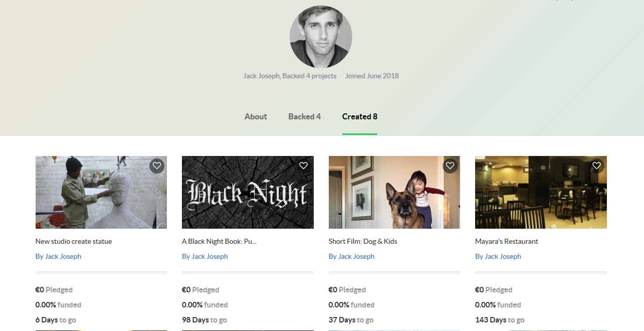Viewport: 644px width, 331px height.
Task: Open the New studio create statue title
Action: pos(74,241)
